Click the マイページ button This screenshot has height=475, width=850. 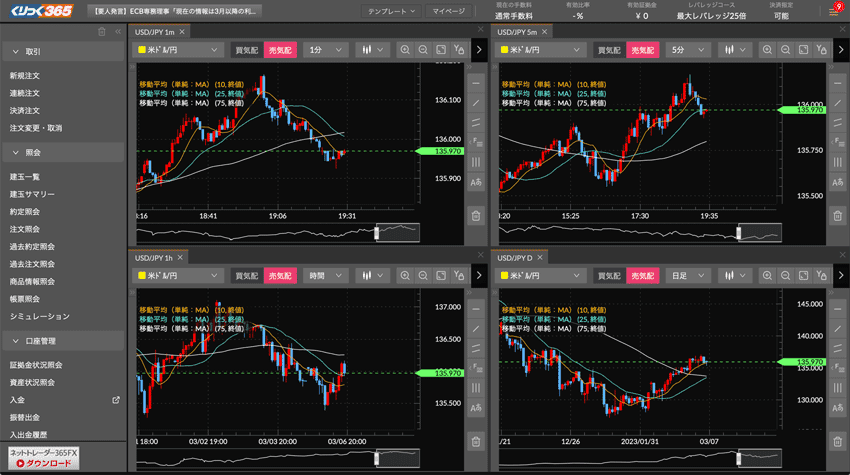[448, 11]
